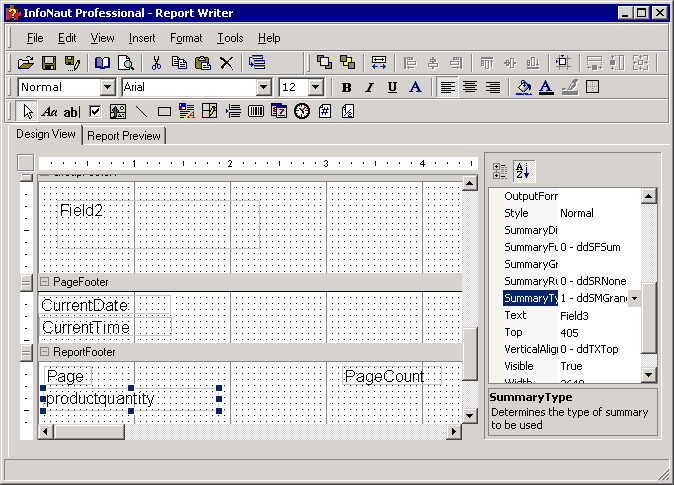Select the Checkbox control tool

click(x=95, y=111)
